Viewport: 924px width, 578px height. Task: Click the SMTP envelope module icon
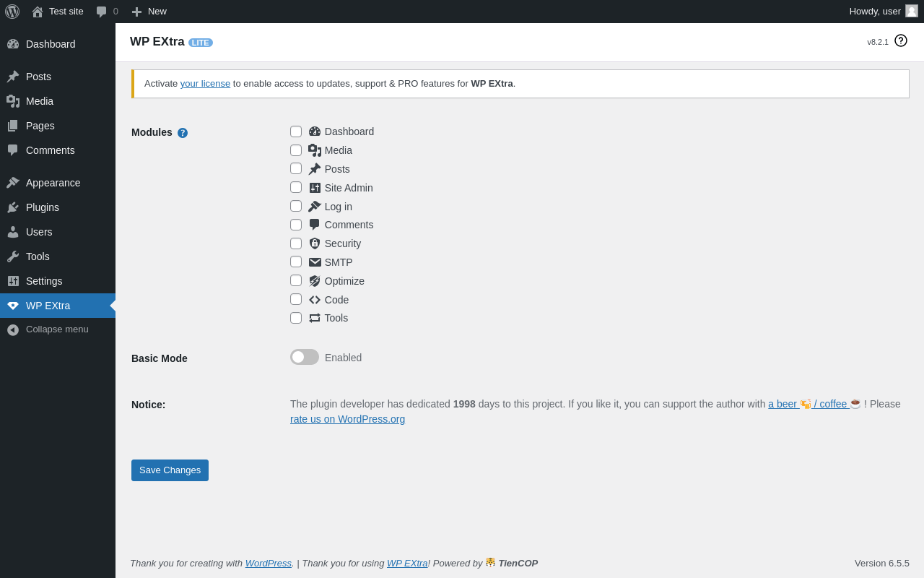click(315, 262)
